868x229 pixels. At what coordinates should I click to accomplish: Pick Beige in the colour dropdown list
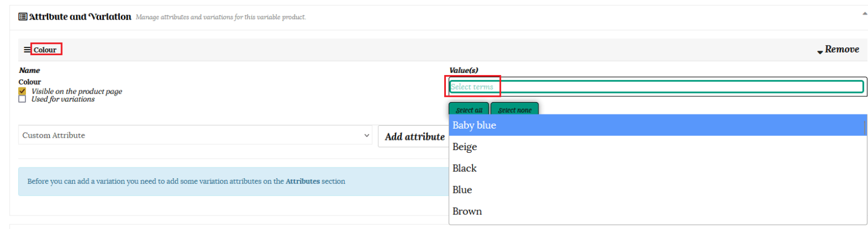(x=656, y=147)
